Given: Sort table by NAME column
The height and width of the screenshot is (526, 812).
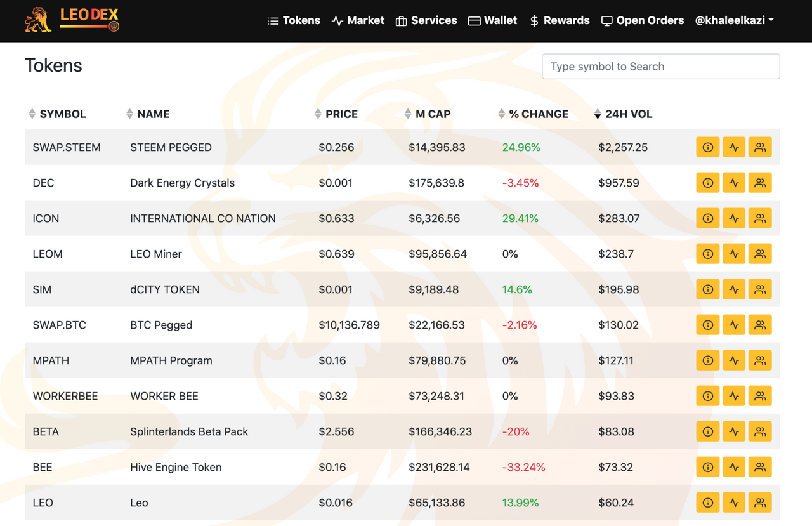Looking at the screenshot, I should pyautogui.click(x=148, y=114).
